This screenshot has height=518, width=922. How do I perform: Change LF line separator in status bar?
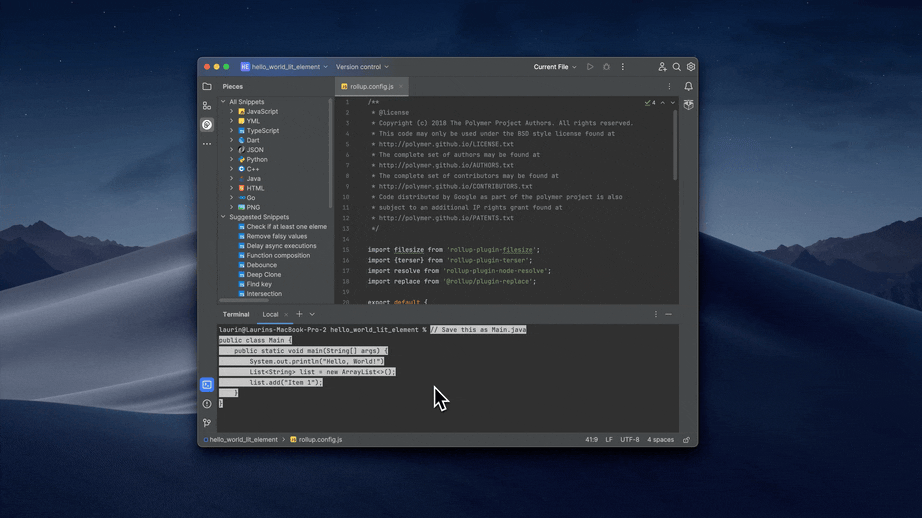pos(609,440)
